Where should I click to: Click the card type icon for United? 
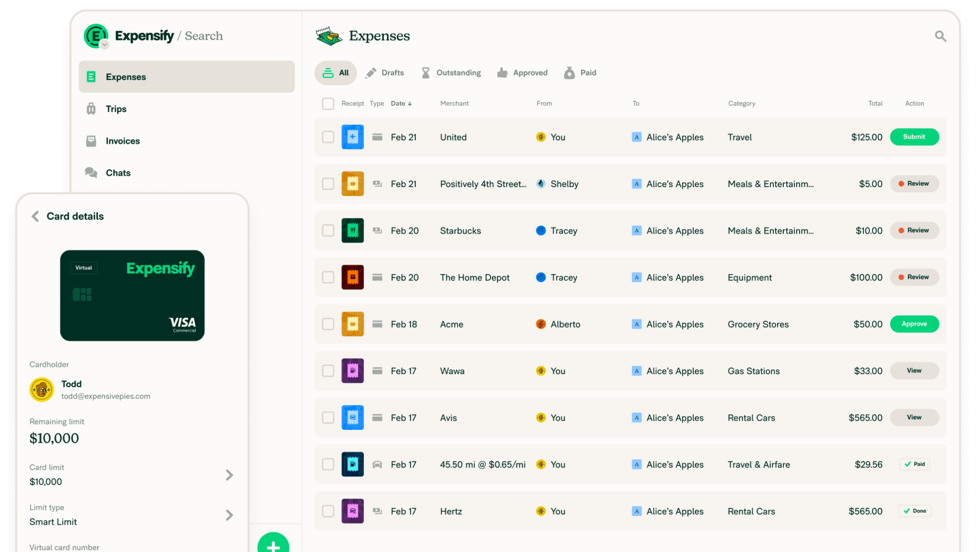click(x=377, y=137)
